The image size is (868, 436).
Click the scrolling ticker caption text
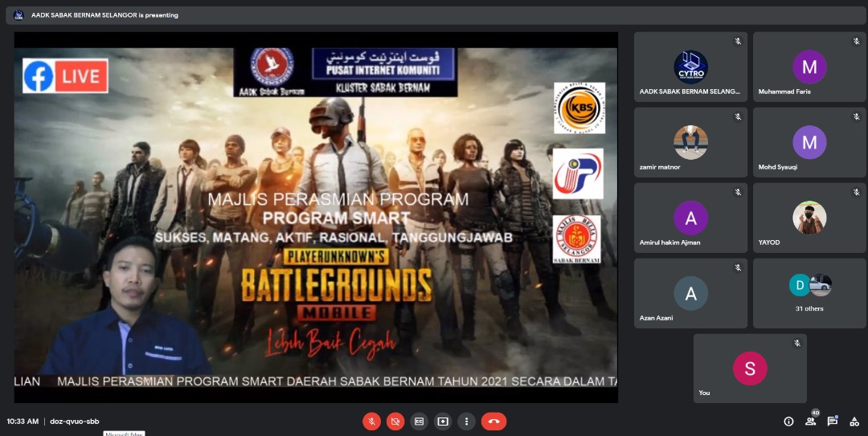coord(316,381)
